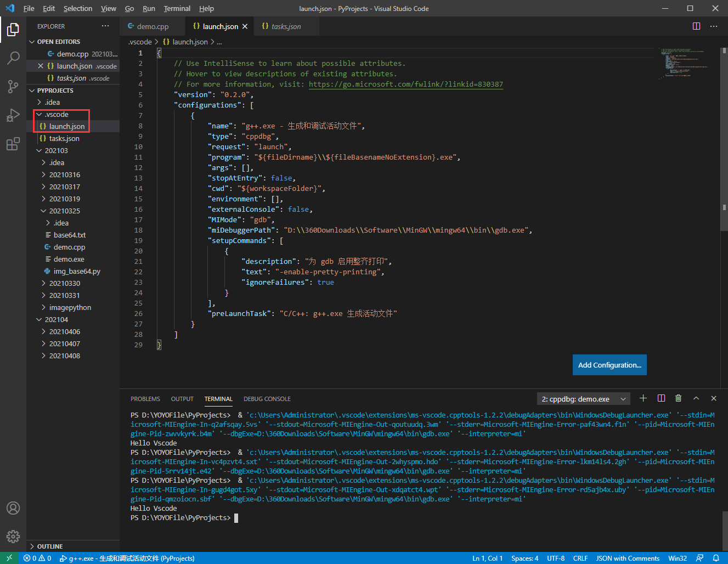
Task: Open Explorer Views and More Actions ellipsis
Action: click(105, 26)
